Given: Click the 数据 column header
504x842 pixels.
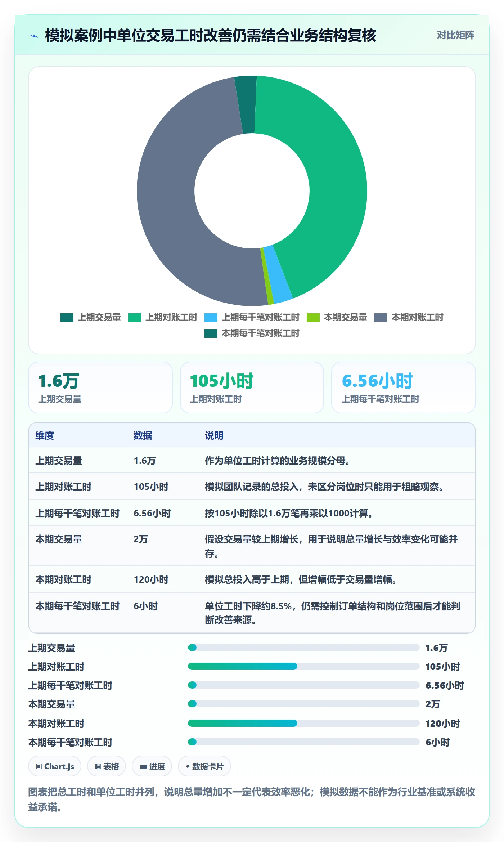Looking at the screenshot, I should (x=143, y=435).
